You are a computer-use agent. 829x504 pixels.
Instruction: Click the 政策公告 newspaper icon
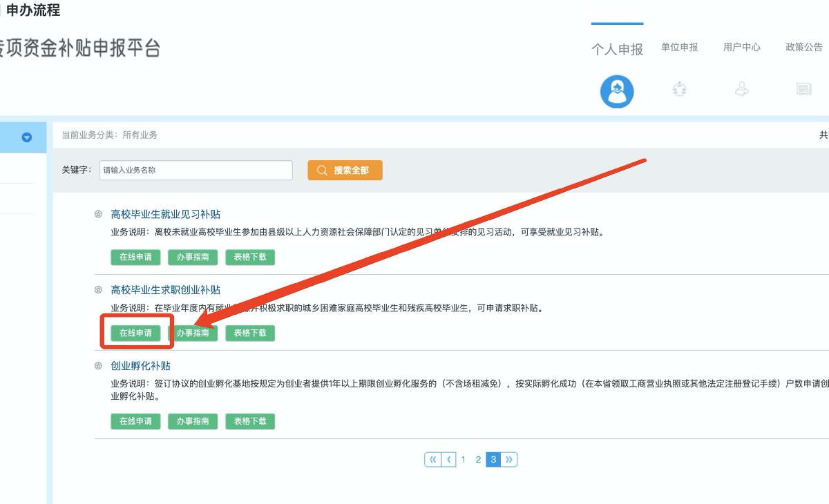pyautogui.click(x=803, y=89)
